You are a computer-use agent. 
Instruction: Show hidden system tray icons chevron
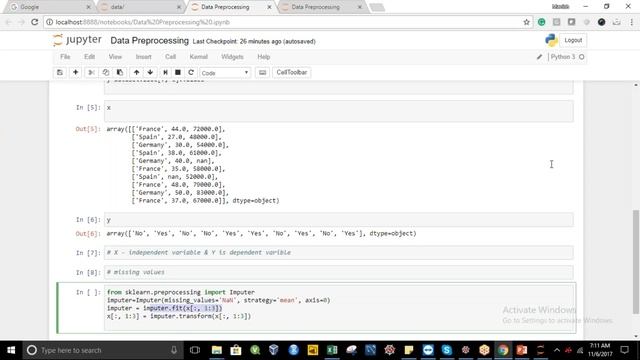557,350
